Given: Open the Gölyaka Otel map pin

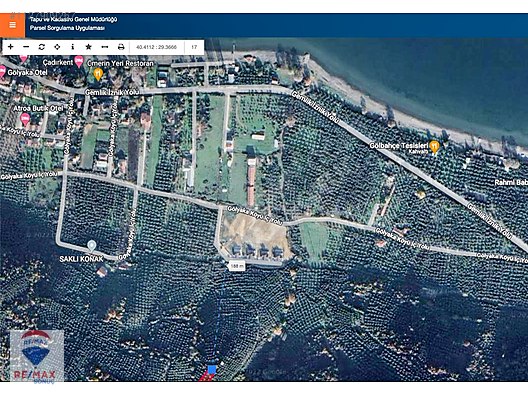Looking at the screenshot, I should click(2, 71).
